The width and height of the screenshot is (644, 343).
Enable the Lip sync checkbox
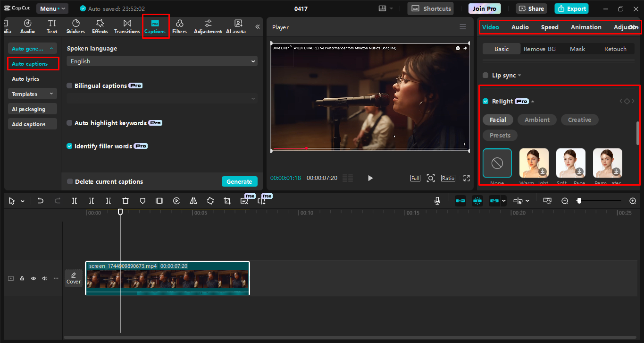click(485, 76)
